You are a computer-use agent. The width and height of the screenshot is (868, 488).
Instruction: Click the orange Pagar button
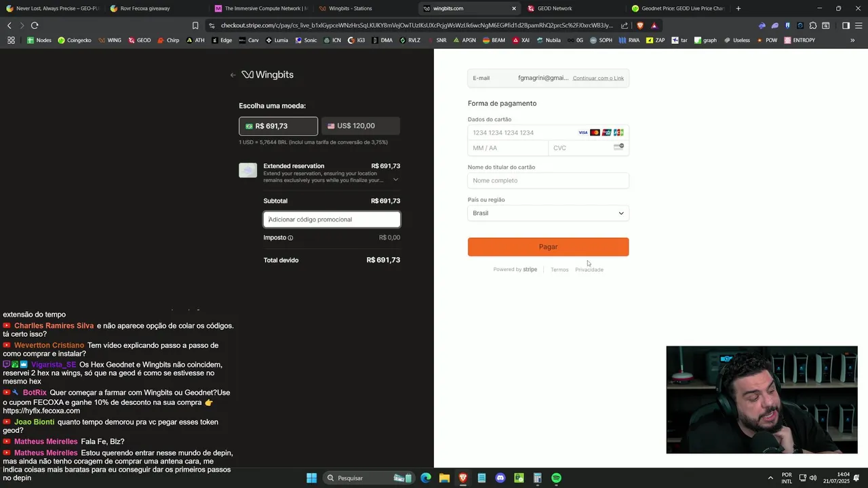click(548, 247)
